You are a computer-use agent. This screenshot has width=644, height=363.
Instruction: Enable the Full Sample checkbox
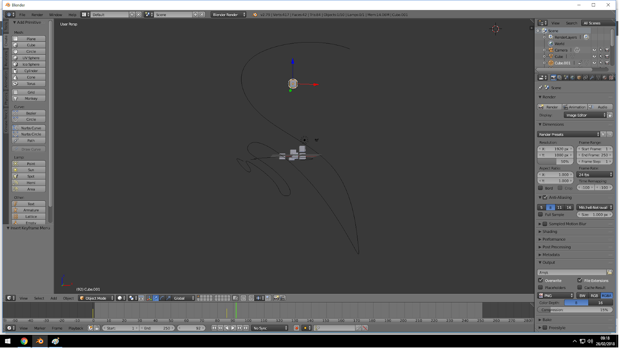click(x=540, y=214)
